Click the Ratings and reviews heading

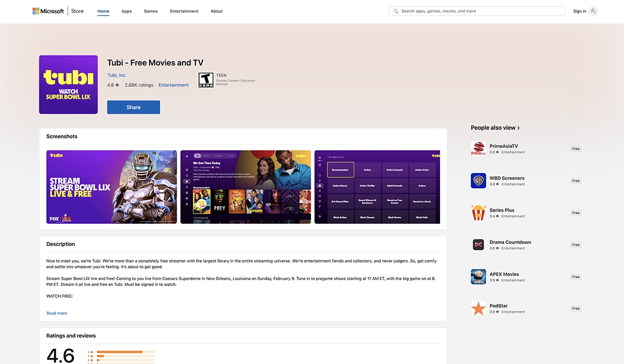click(x=71, y=335)
